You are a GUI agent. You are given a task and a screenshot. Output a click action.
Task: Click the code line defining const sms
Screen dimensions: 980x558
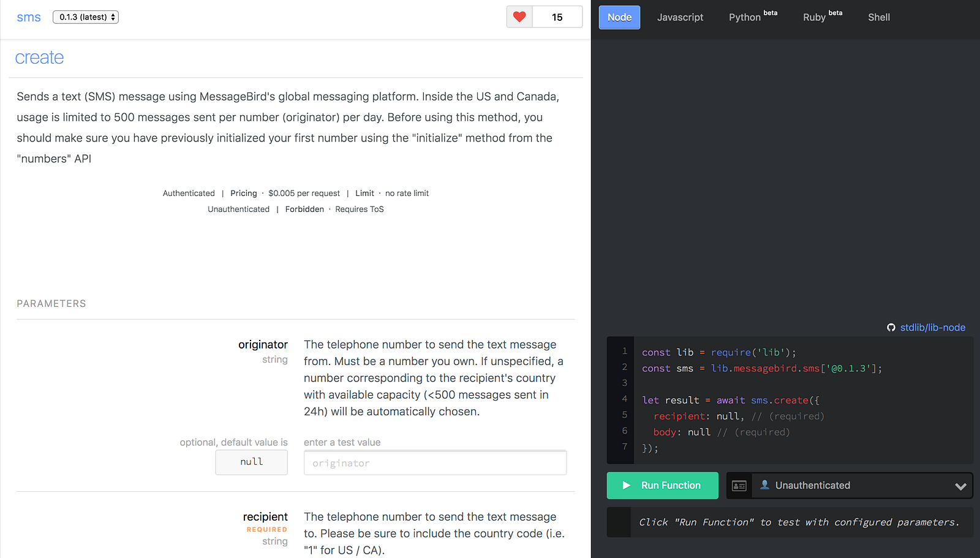coord(762,369)
